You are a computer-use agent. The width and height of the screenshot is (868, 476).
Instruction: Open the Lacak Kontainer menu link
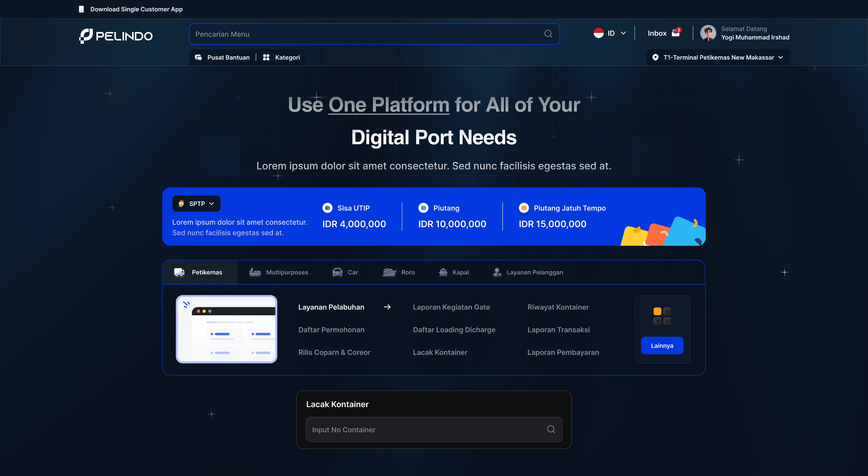(x=440, y=352)
